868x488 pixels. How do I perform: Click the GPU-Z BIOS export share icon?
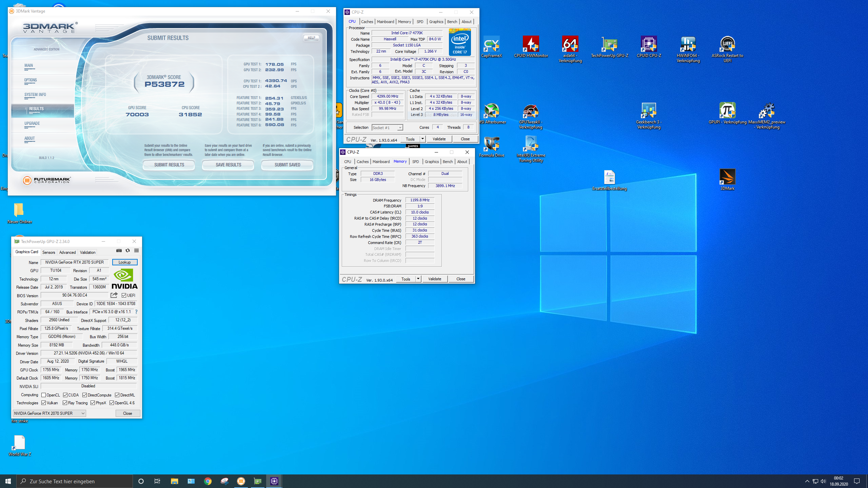pyautogui.click(x=114, y=295)
